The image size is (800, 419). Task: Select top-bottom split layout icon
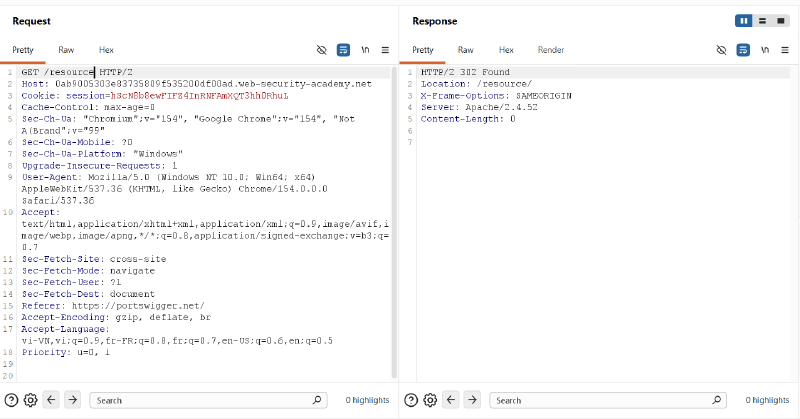tap(762, 21)
